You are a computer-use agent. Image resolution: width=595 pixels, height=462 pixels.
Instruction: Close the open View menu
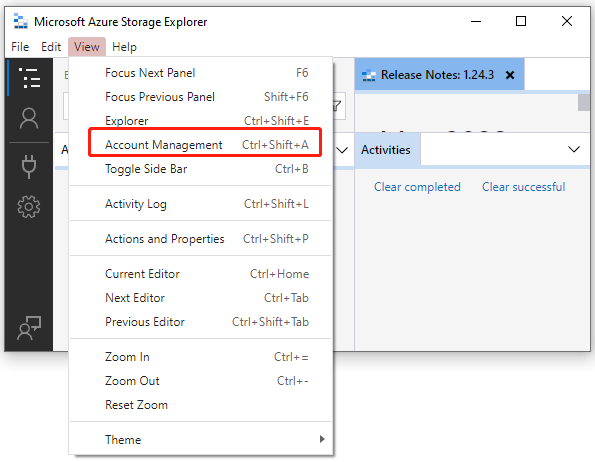point(87,47)
